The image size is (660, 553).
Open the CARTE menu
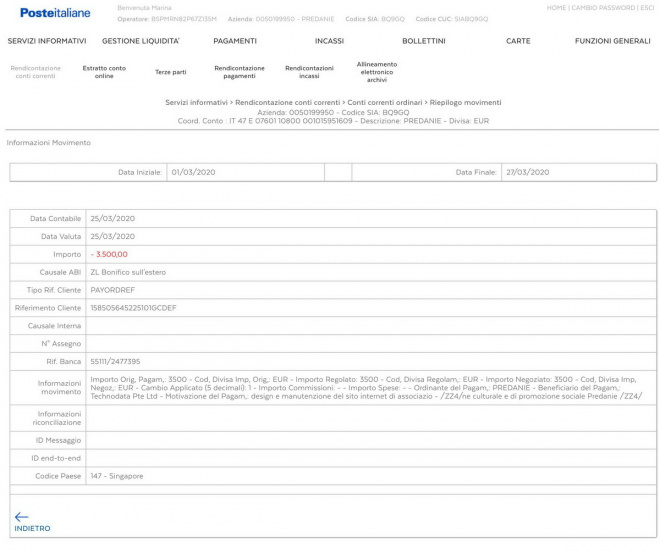click(518, 41)
